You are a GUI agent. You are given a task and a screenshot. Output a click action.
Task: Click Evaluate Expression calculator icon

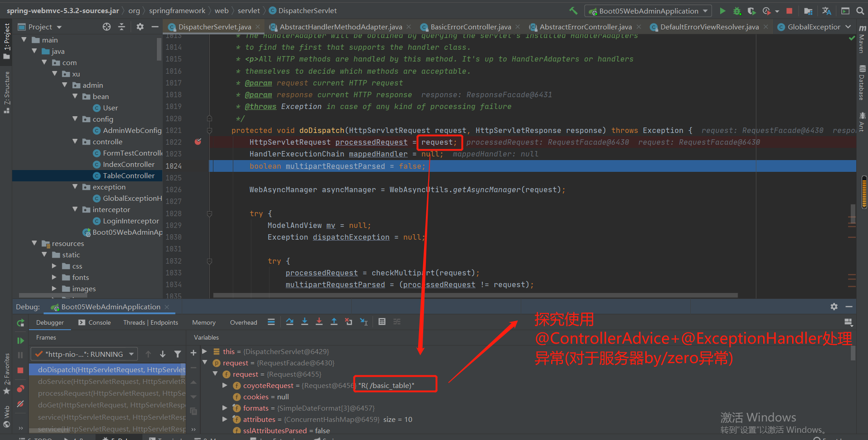pyautogui.click(x=382, y=322)
